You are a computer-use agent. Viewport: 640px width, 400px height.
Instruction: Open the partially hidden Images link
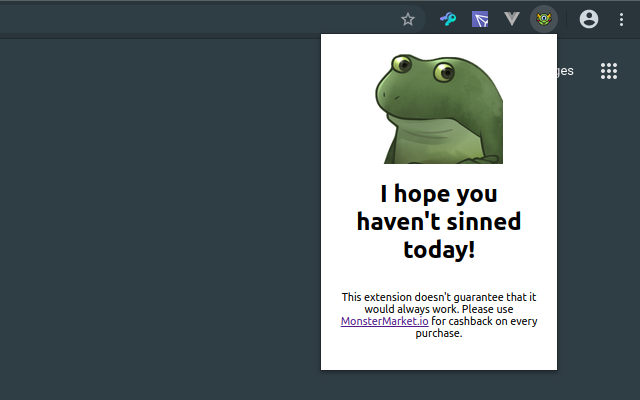point(566,71)
